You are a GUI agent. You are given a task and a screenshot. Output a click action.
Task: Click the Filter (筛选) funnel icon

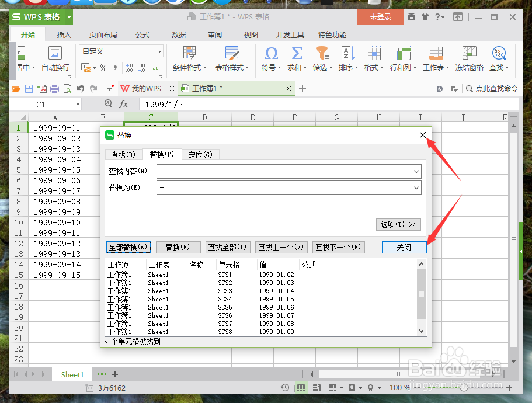click(x=322, y=53)
